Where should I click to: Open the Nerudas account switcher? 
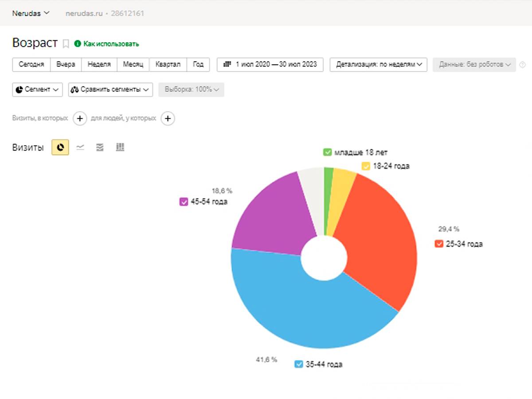point(31,13)
